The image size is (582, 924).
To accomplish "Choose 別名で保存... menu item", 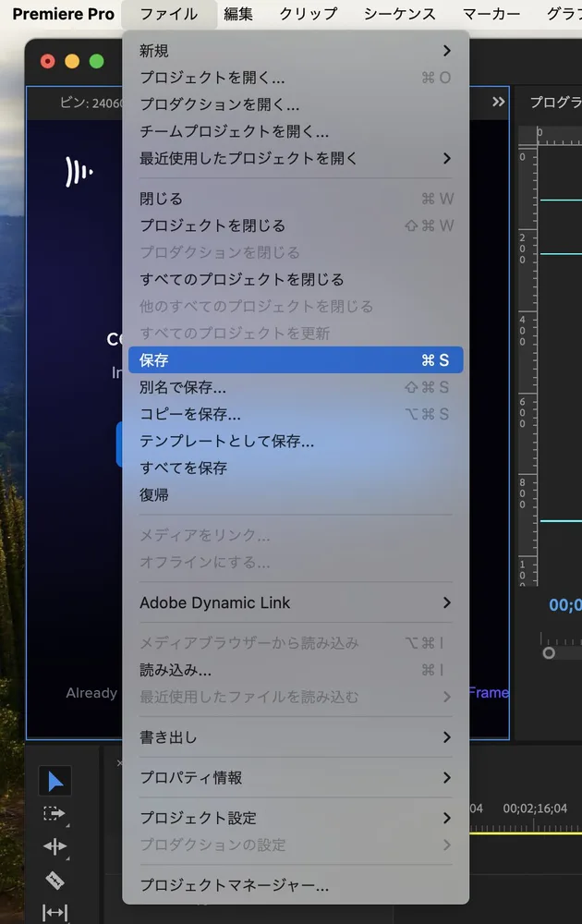I will coord(296,387).
